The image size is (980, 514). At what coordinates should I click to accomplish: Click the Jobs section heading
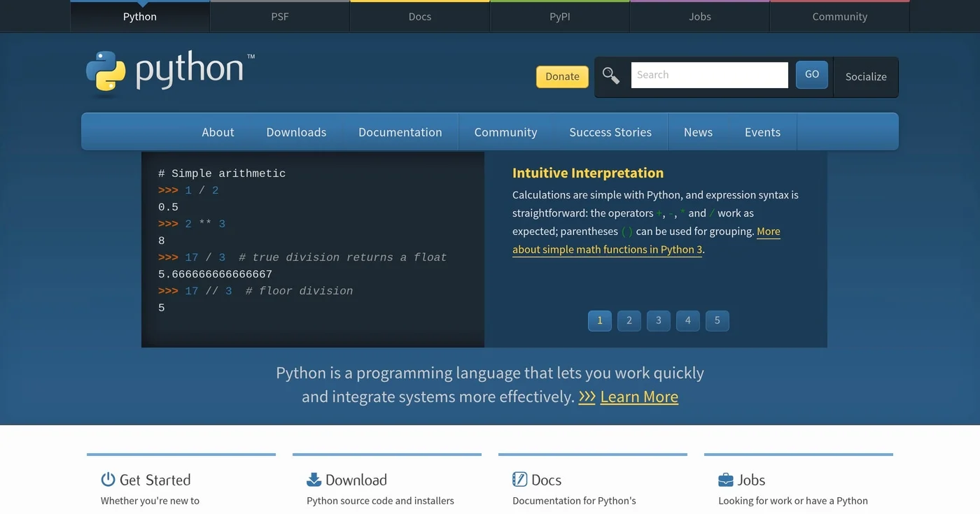click(751, 480)
